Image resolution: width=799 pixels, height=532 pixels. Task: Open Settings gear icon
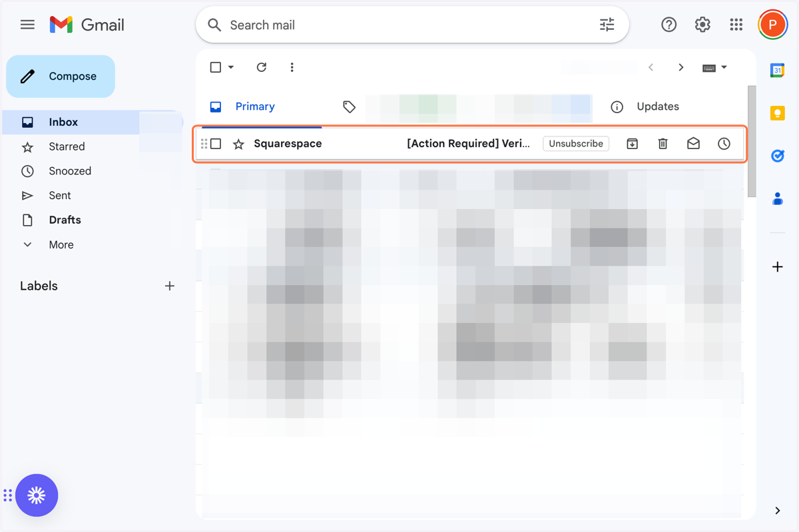tap(702, 25)
